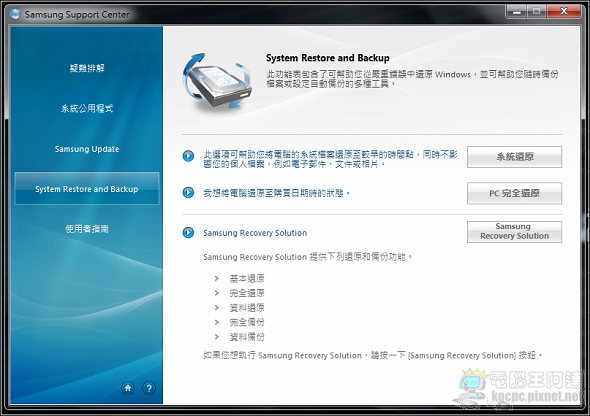This screenshot has height=416, width=590.
Task: Click the home icon in the sidebar
Action: click(128, 388)
